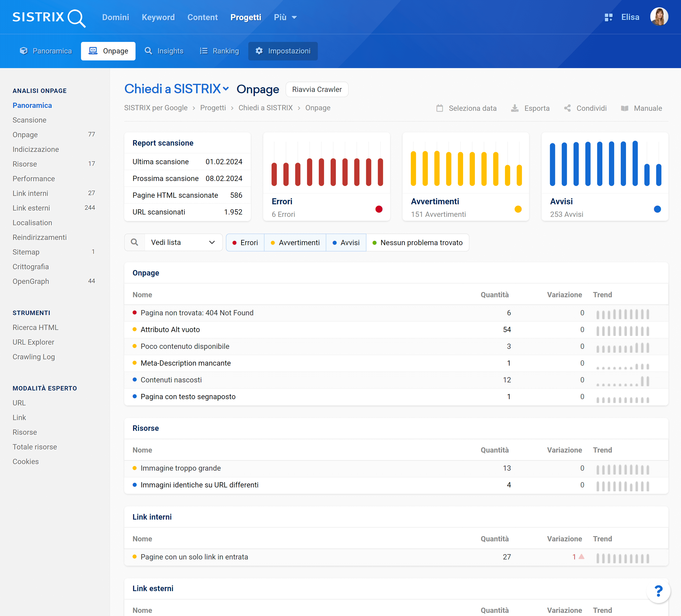The width and height of the screenshot is (681, 616).
Task: Sort Onpage table by Quantità column
Action: (495, 294)
